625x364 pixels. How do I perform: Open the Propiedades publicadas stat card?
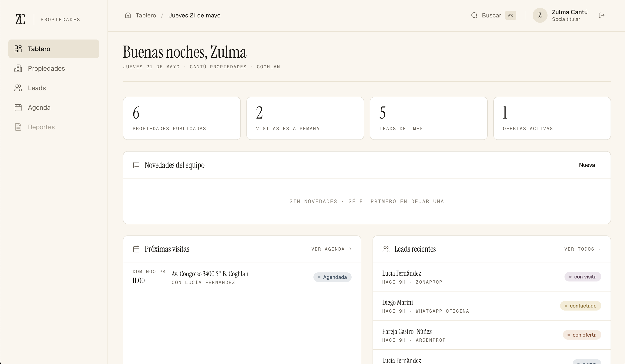click(182, 118)
